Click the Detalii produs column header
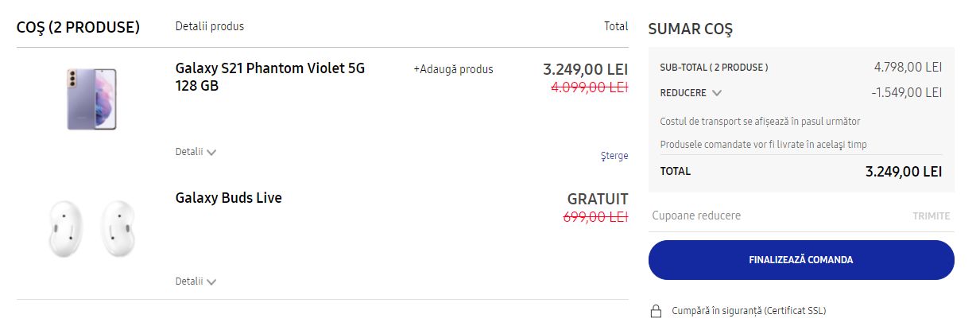Screen dimensions: 980x330 [x=210, y=26]
